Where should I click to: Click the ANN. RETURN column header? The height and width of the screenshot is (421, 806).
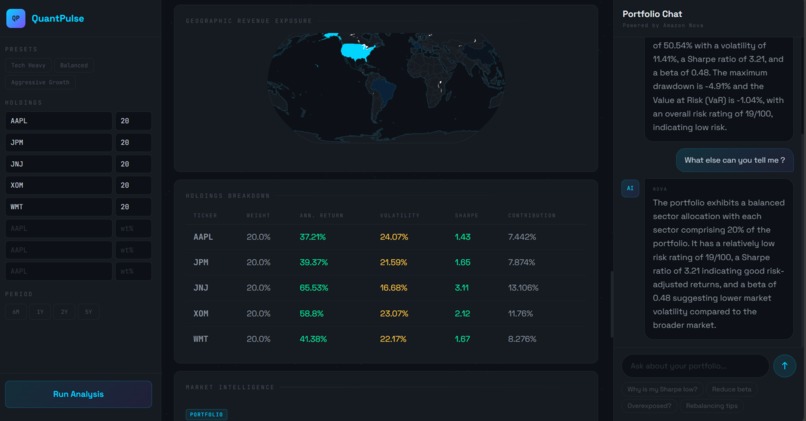point(321,215)
